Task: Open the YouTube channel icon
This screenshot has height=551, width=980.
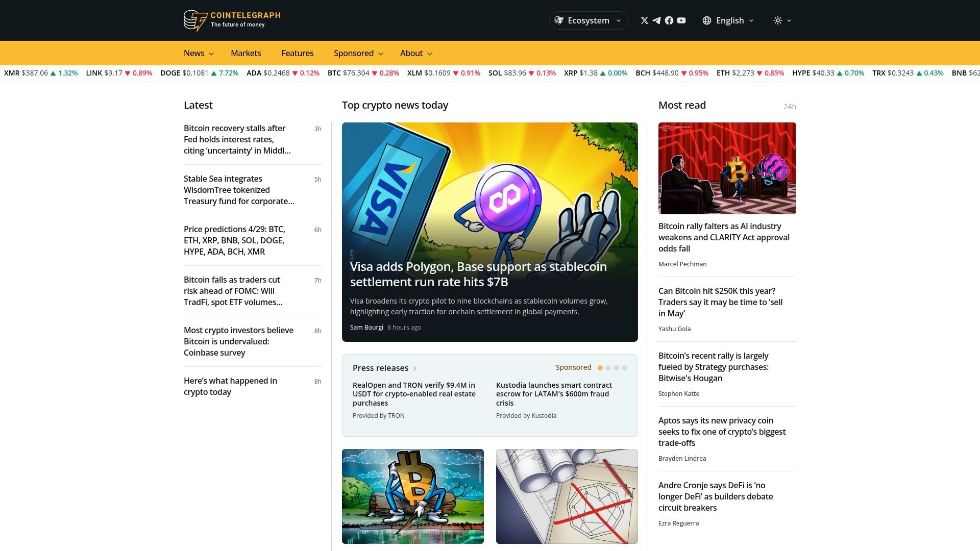Action: pos(681,20)
